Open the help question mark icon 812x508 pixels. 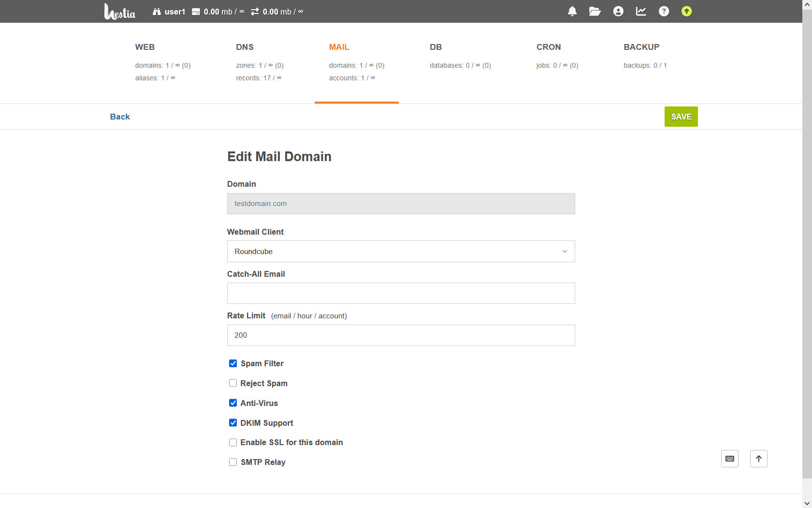coord(664,11)
